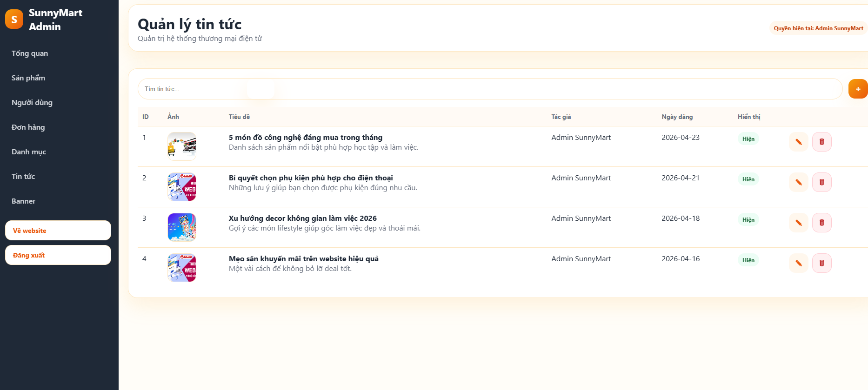868x390 pixels.
Task: Click the Đăng xuất button
Action: [58, 255]
